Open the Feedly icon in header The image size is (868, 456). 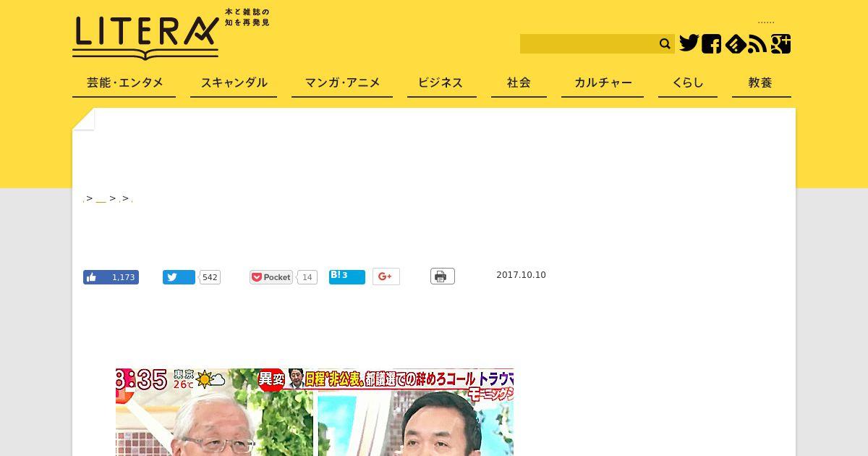(736, 43)
